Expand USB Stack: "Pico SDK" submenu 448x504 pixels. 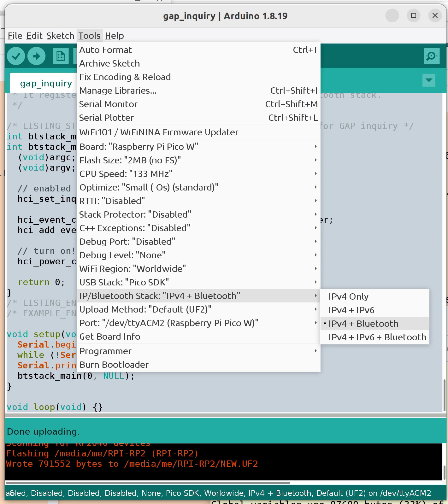(198, 282)
